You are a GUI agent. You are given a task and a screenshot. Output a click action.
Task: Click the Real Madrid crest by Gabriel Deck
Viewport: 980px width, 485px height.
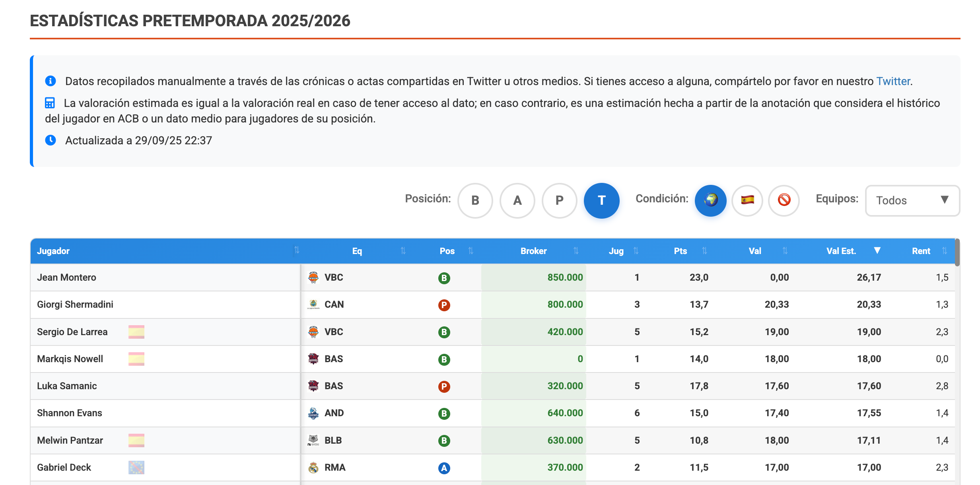(x=313, y=468)
